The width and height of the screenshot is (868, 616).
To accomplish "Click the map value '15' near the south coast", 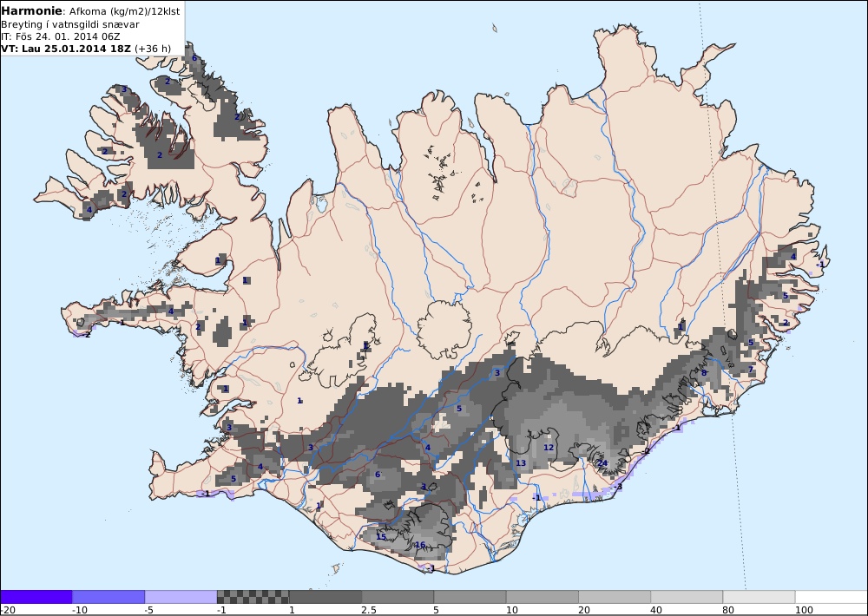I will point(381,537).
